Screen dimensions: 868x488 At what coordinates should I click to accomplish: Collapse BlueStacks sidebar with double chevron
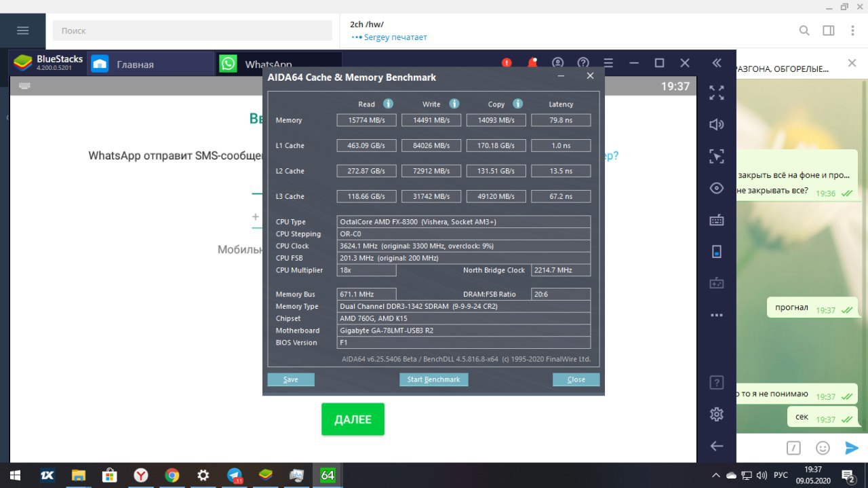pos(717,63)
